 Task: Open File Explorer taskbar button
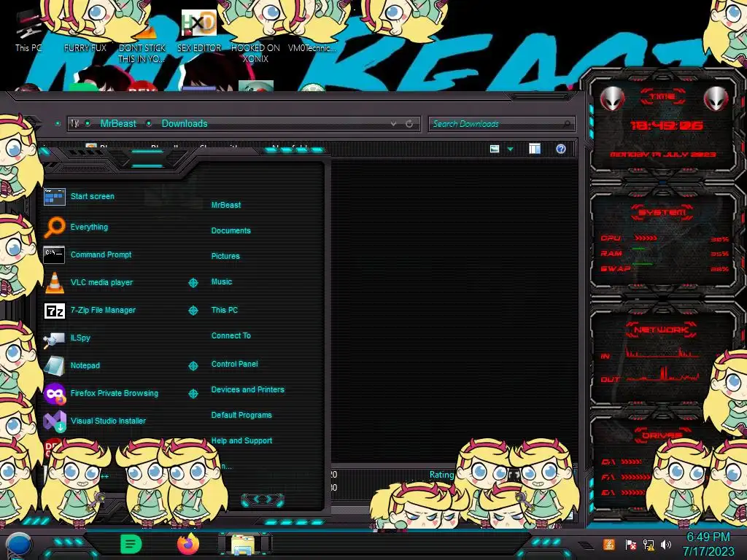coord(243,544)
